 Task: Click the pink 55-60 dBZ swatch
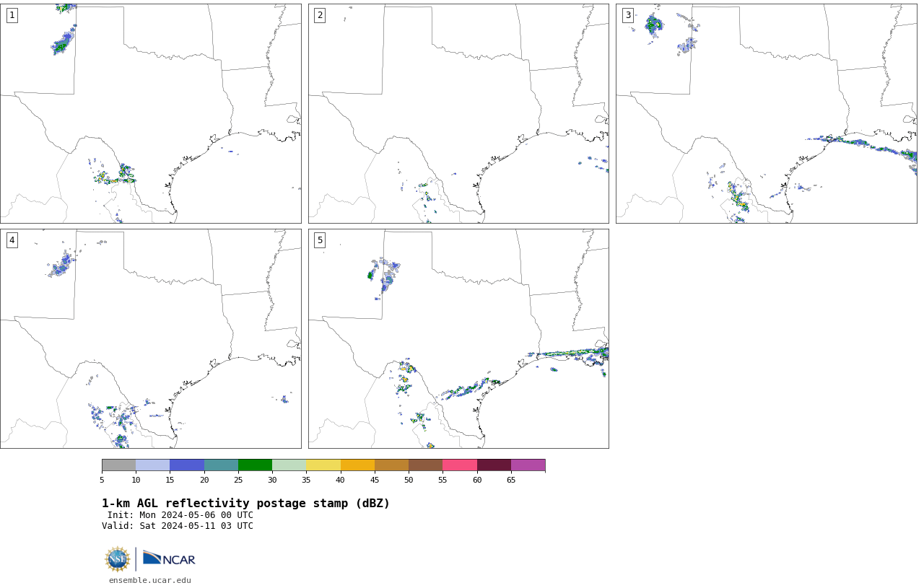tap(460, 465)
